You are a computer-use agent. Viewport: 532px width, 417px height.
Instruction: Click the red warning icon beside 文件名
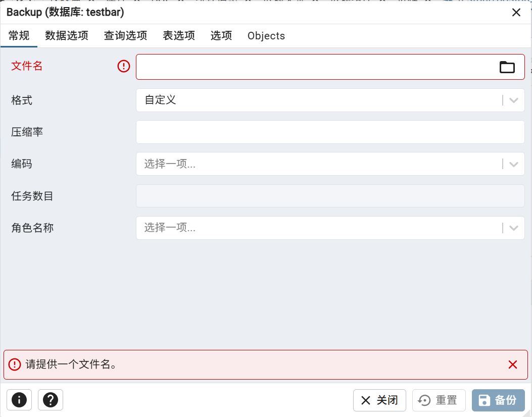(x=124, y=66)
